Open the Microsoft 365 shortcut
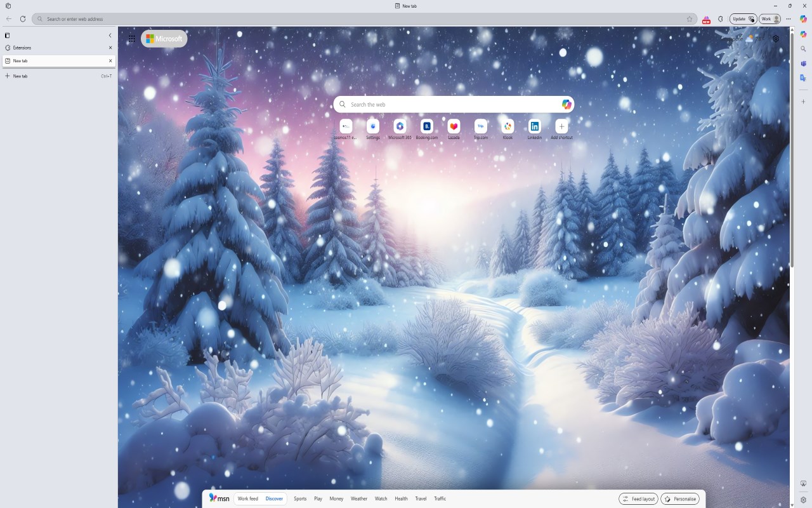812x508 pixels. (x=400, y=130)
